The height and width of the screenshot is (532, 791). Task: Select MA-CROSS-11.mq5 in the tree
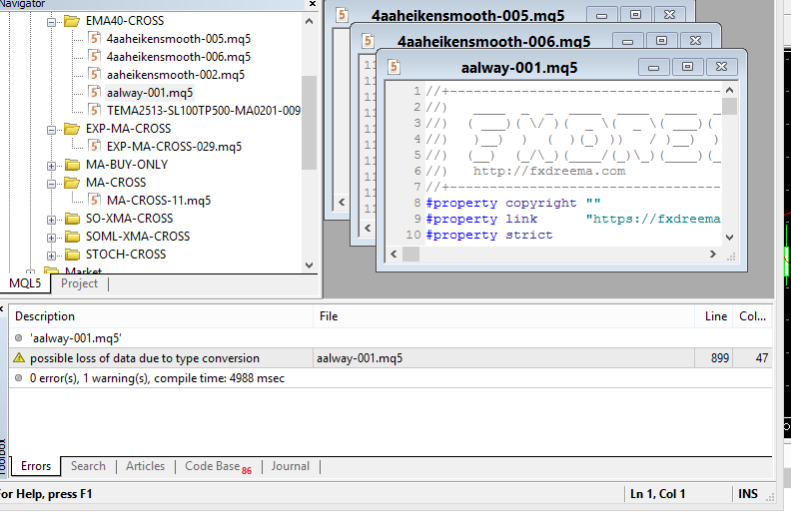(159, 201)
